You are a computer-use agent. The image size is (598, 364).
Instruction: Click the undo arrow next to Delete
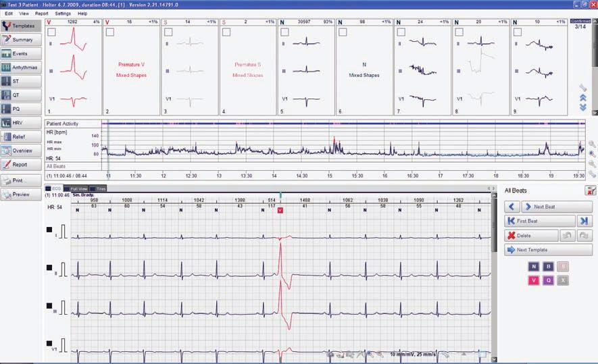point(567,236)
